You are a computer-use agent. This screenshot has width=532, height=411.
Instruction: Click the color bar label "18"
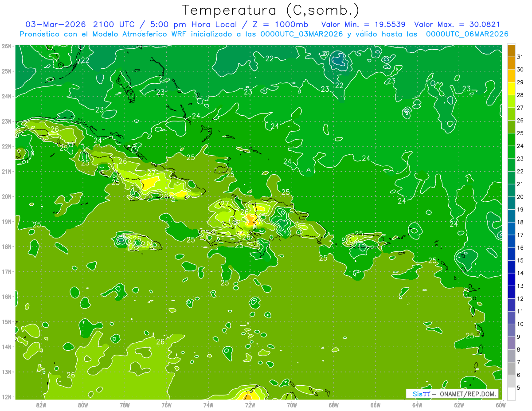[x=520, y=222]
